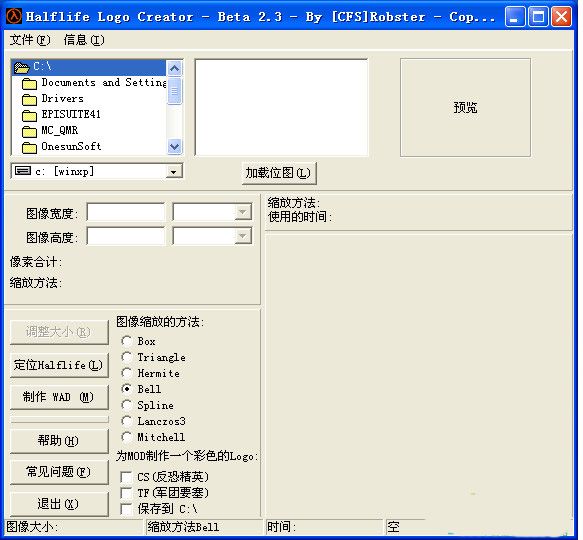The image size is (583, 540).
Task: Select the open C:\ folder icon
Action: point(21,67)
